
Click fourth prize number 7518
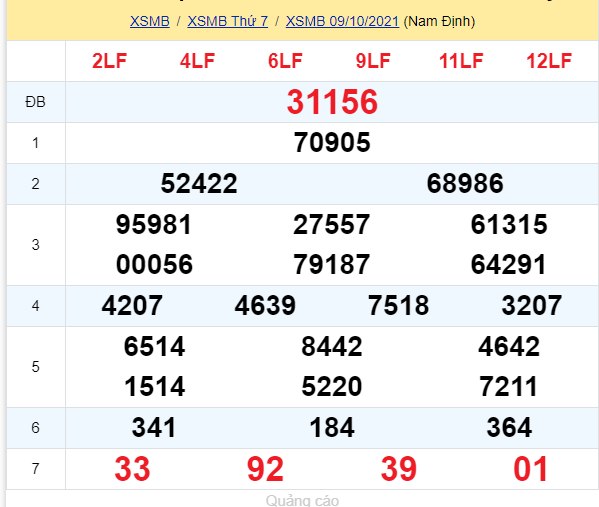coord(398,306)
